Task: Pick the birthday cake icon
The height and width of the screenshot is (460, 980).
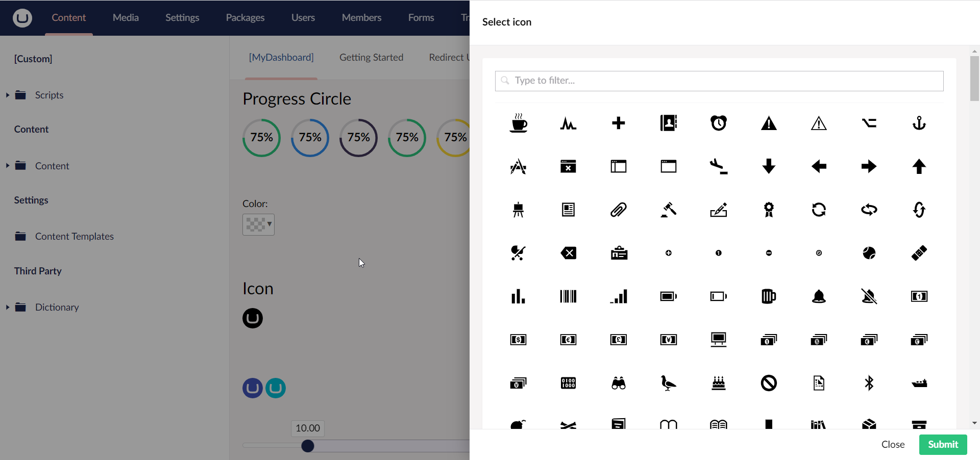Action: pyautogui.click(x=719, y=383)
